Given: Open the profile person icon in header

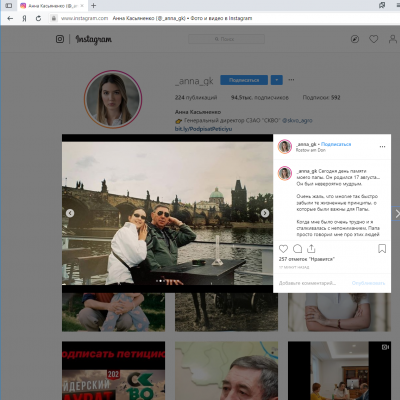Looking at the screenshot, I should point(393,39).
